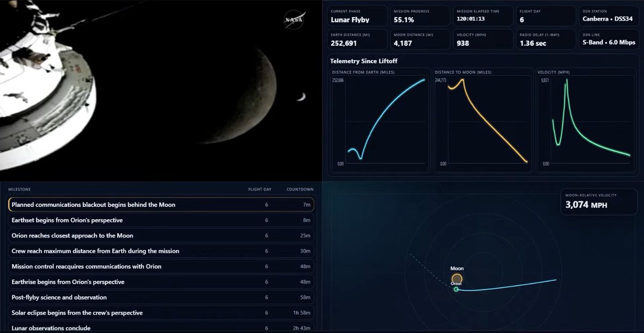The height and width of the screenshot is (333, 644).
Task: Select the DSN Link S-Band 6.0 Mbps card
Action: [x=609, y=40]
